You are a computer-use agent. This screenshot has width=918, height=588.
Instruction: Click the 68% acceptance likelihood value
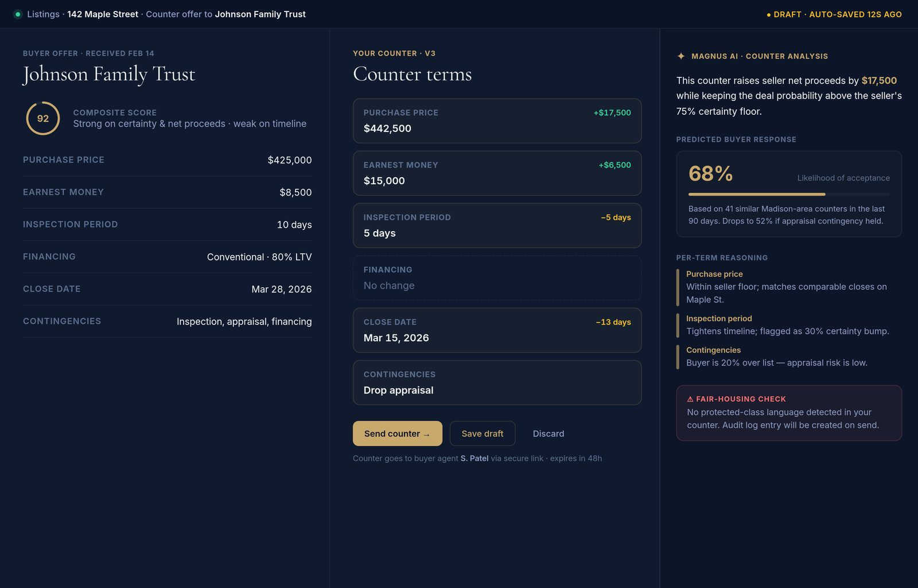click(x=710, y=173)
